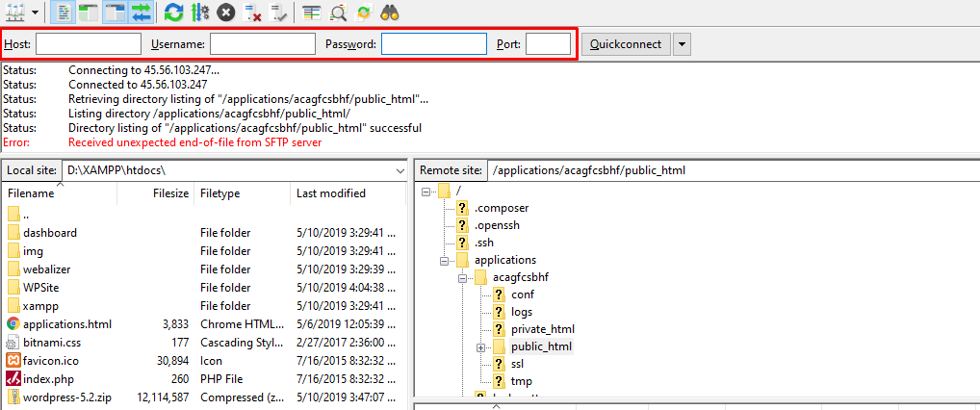Select the index.php file icon
The height and width of the screenshot is (410, 980).
pos(13,379)
